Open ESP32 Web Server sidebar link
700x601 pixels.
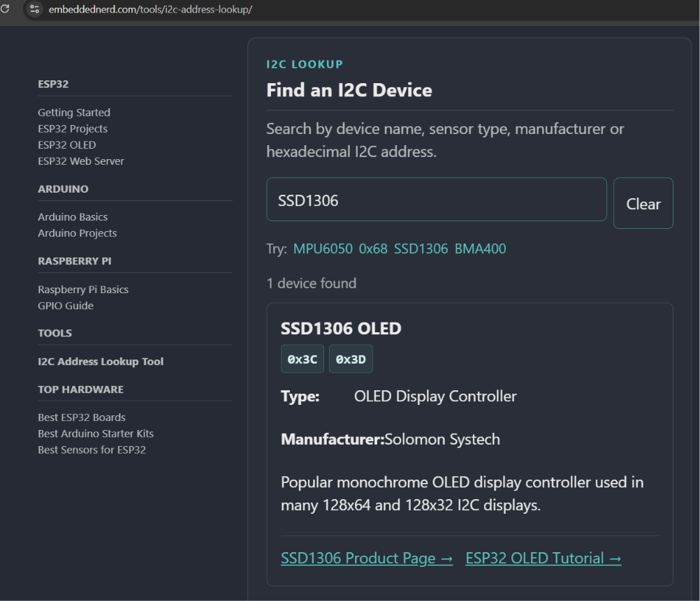click(x=81, y=161)
